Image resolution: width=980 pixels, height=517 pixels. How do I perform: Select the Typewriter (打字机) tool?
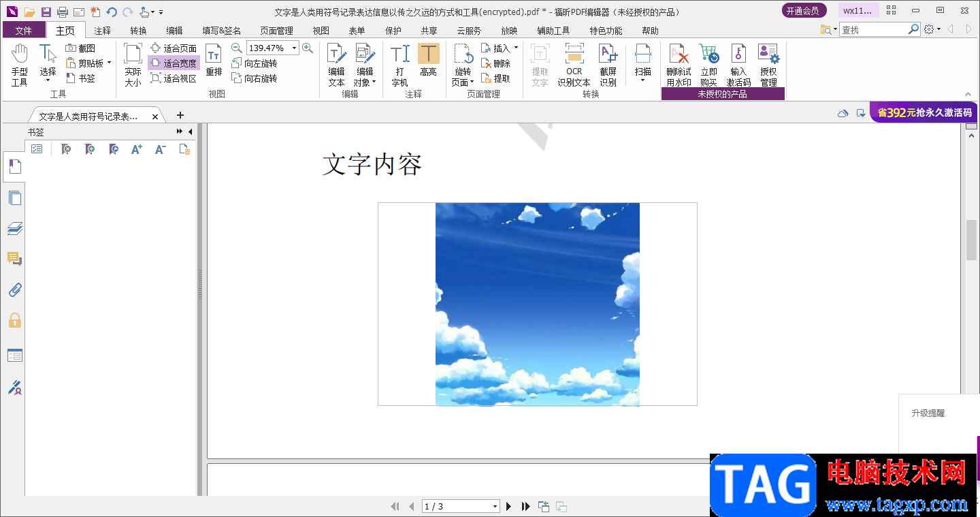pos(399,65)
